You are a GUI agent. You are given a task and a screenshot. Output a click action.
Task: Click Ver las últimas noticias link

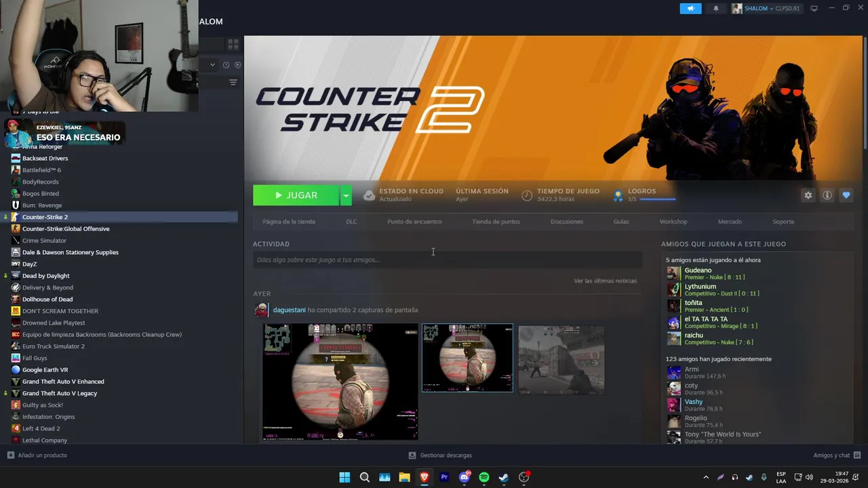click(605, 281)
